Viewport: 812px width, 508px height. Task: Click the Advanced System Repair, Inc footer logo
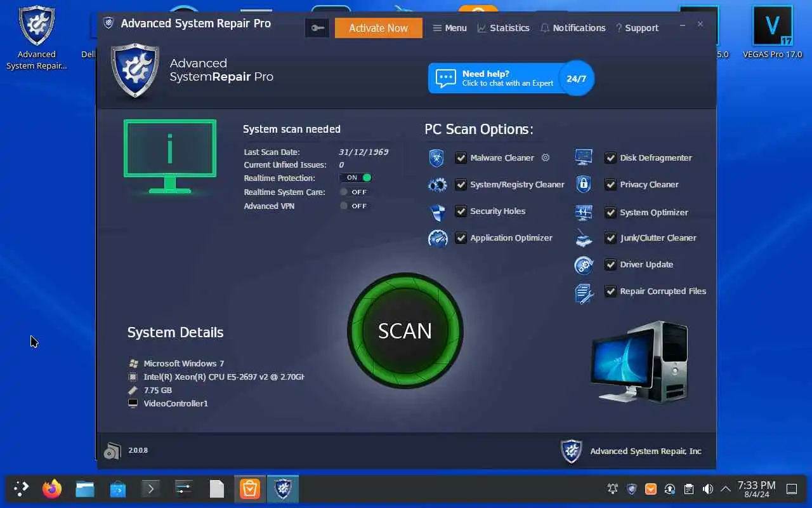[572, 451]
